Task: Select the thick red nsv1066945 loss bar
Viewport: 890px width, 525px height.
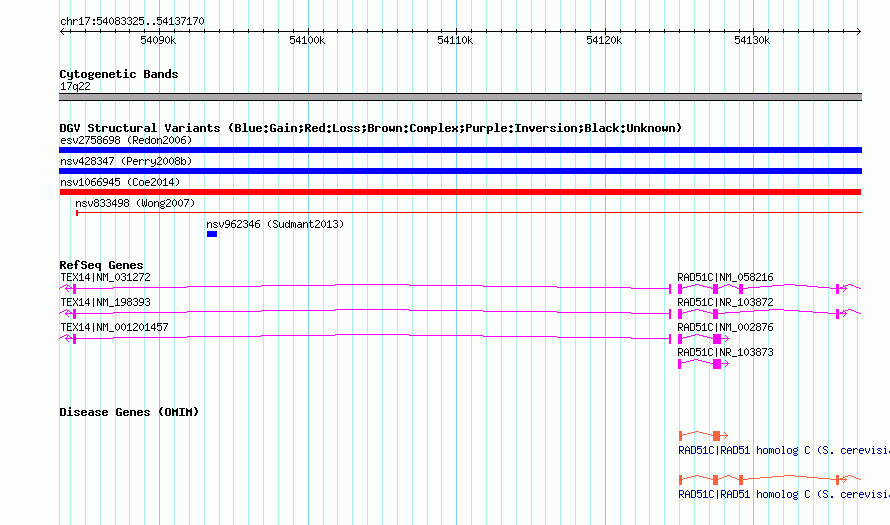Action: tap(460, 192)
